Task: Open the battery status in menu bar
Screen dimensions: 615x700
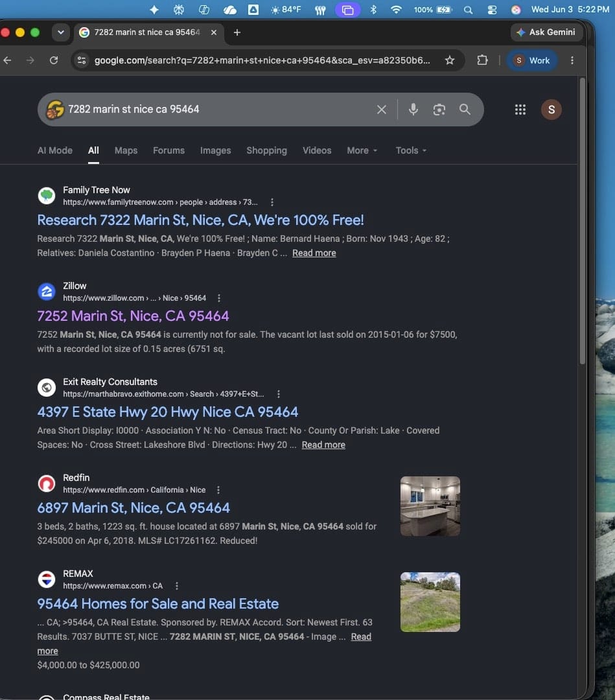Action: pyautogui.click(x=433, y=10)
